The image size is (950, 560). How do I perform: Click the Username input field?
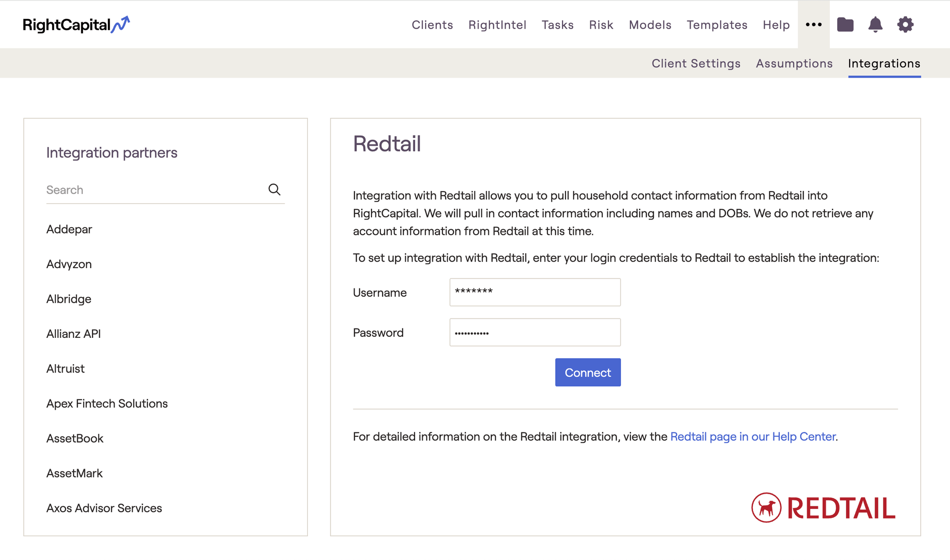click(535, 292)
